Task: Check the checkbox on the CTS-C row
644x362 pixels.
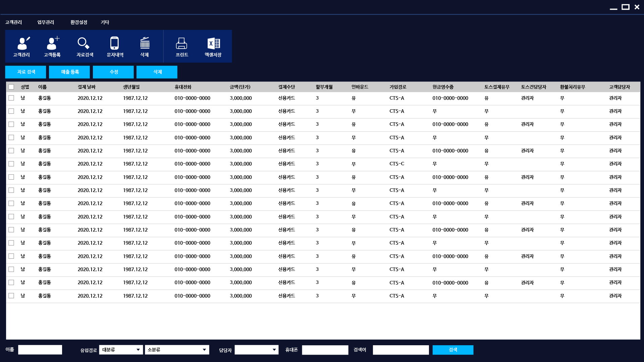Action: coord(11,164)
